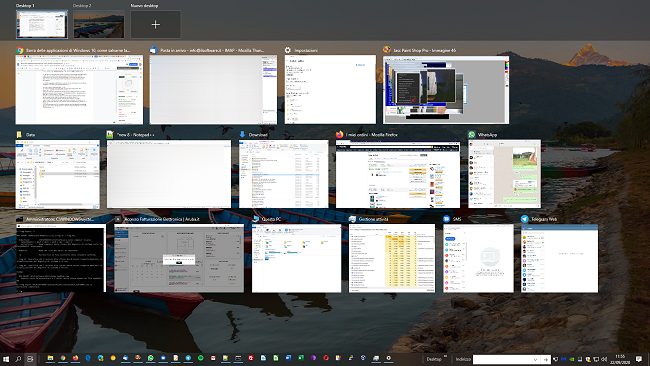Open the Chrome window about Windows 10 taskbar
The width and height of the screenshot is (650, 366).
(x=79, y=90)
